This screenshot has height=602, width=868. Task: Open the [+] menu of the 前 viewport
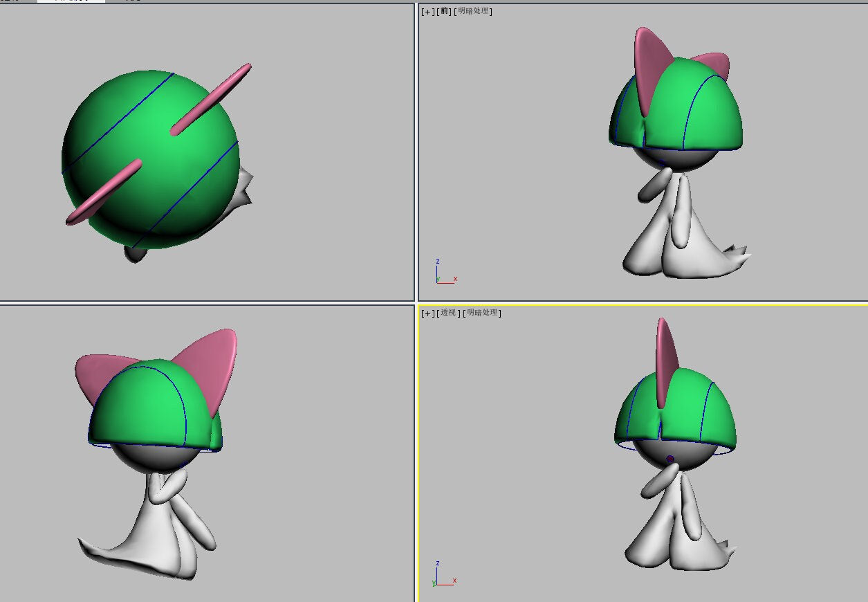[428, 11]
